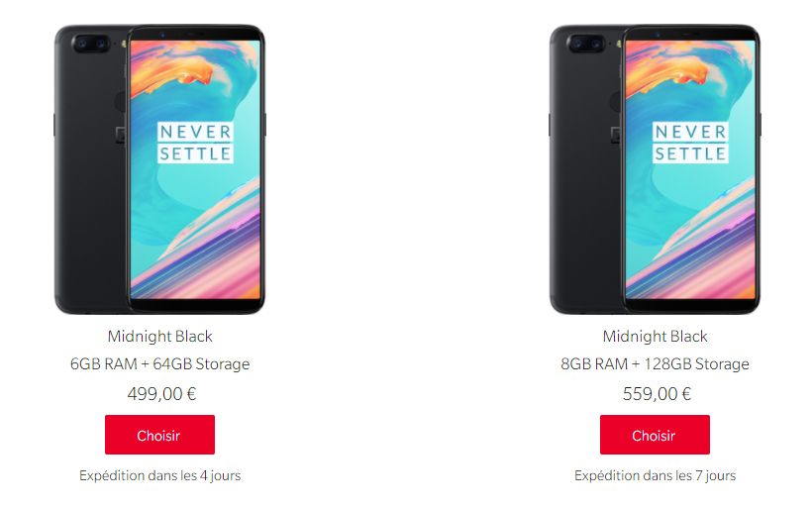The image size is (812, 507).
Task: Click the 499,00 € price
Action: pos(161,394)
